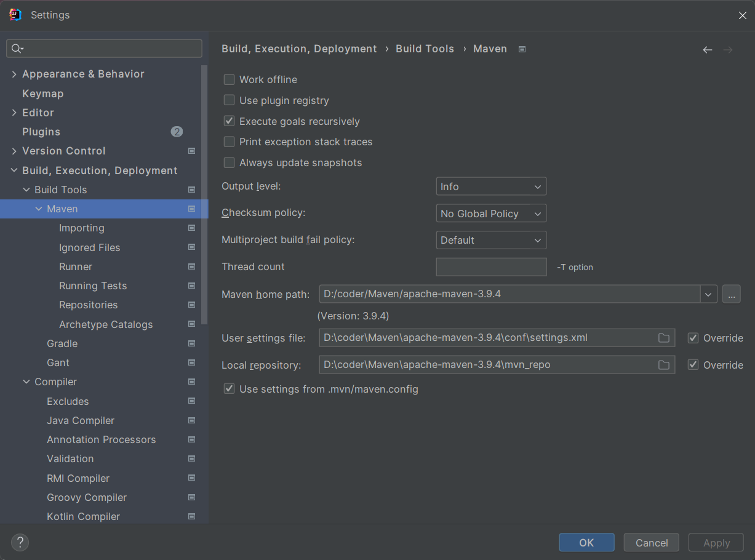Click the Plugins update badge showing 2
This screenshot has width=755, height=560.
[x=177, y=132]
